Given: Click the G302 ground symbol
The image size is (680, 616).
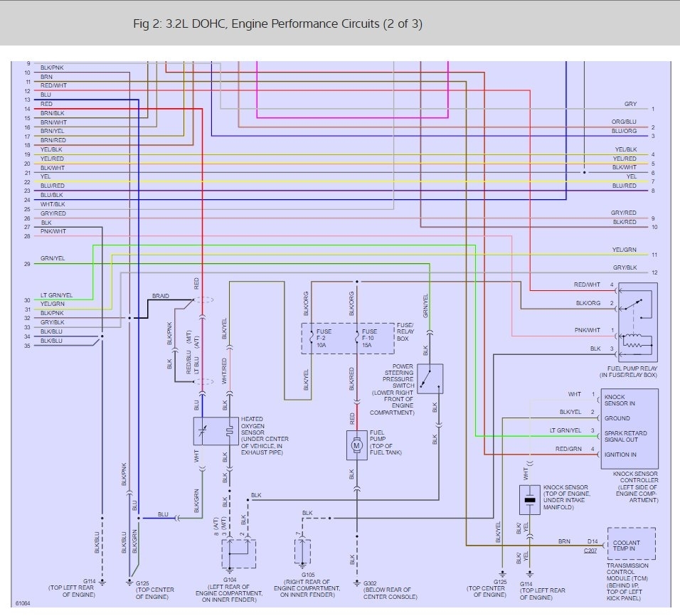Looking at the screenshot, I should click(356, 583).
